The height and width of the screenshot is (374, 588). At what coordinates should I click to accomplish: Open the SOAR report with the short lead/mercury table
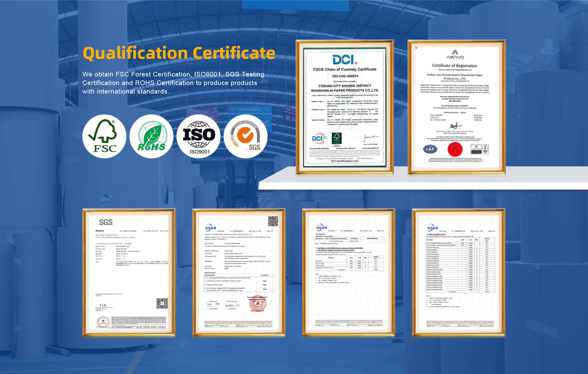pos(349,272)
